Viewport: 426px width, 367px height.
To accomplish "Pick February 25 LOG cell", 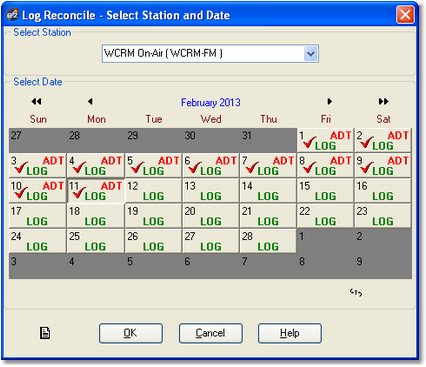I will [95, 241].
